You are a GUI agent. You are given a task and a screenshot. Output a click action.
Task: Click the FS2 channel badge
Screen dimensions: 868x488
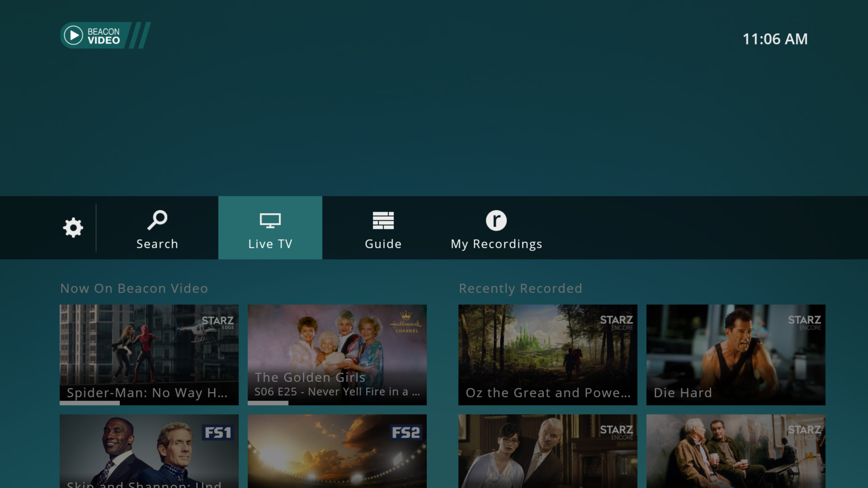(x=406, y=432)
